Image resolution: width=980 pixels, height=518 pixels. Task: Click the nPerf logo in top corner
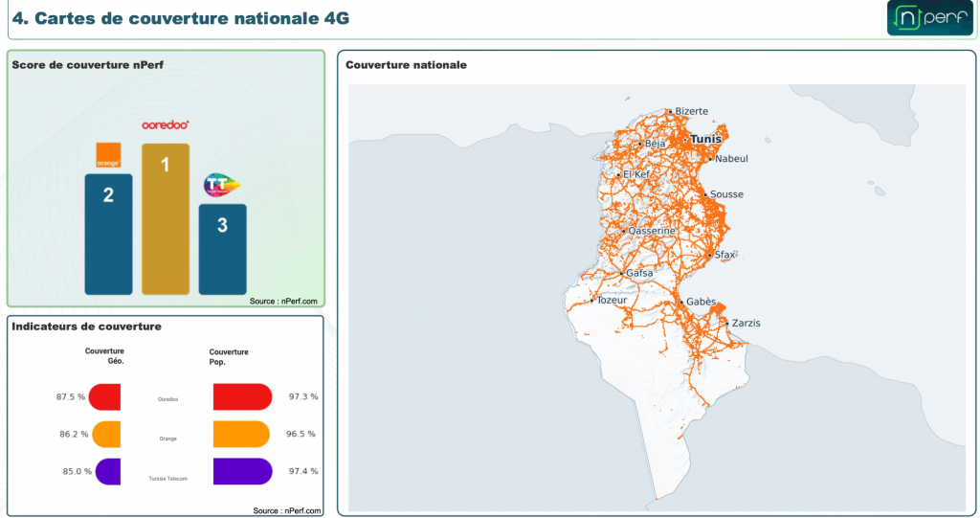(929, 17)
